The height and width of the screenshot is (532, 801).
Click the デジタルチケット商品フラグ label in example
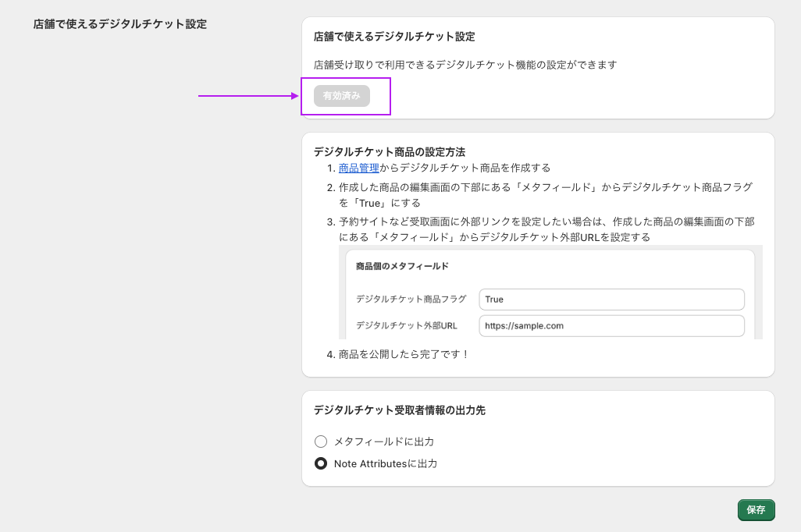[411, 300]
